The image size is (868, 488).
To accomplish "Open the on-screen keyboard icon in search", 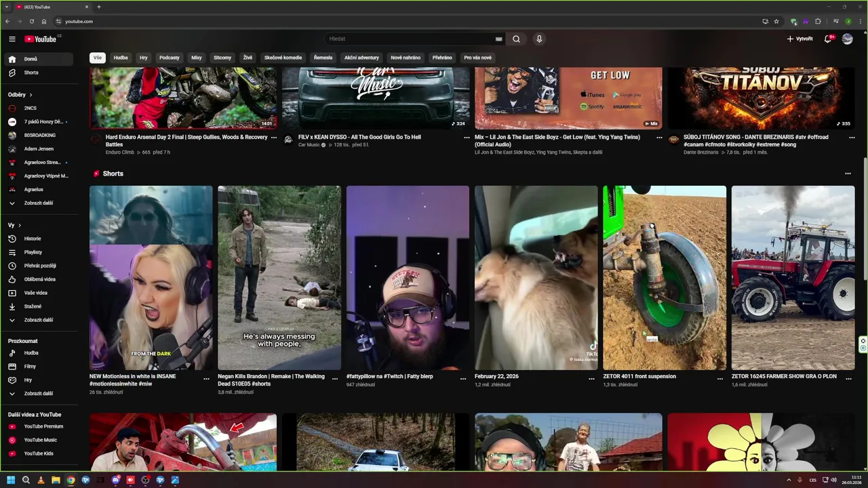I will [x=499, y=39].
